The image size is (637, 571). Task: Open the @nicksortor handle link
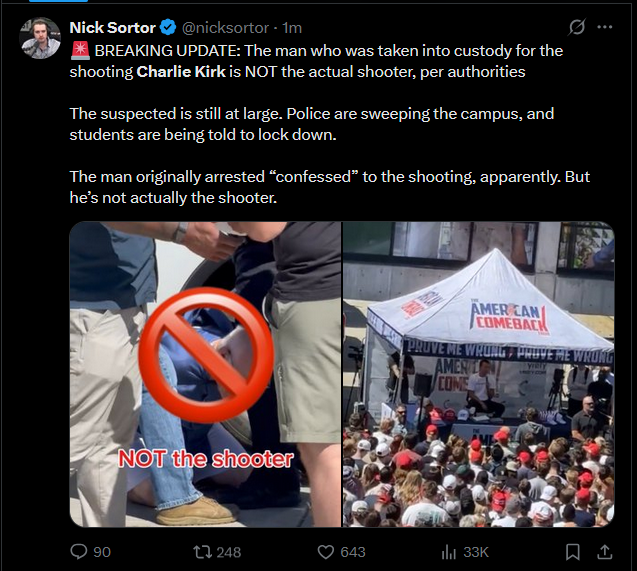pyautogui.click(x=225, y=28)
